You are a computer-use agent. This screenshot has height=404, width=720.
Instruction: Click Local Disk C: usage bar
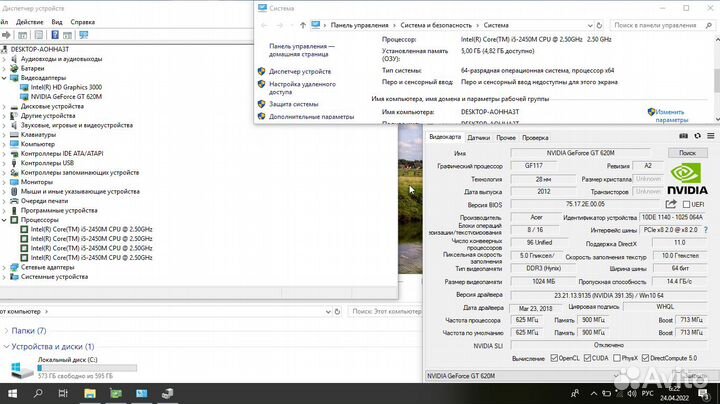pyautogui.click(x=87, y=368)
